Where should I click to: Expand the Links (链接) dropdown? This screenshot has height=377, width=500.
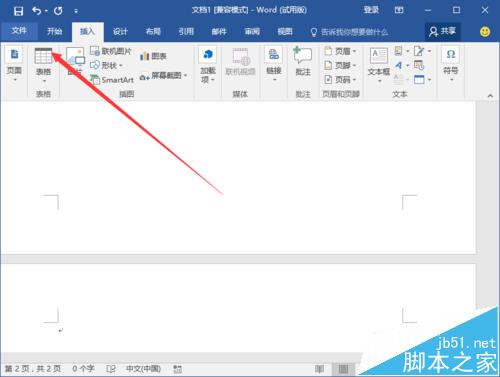click(x=274, y=80)
